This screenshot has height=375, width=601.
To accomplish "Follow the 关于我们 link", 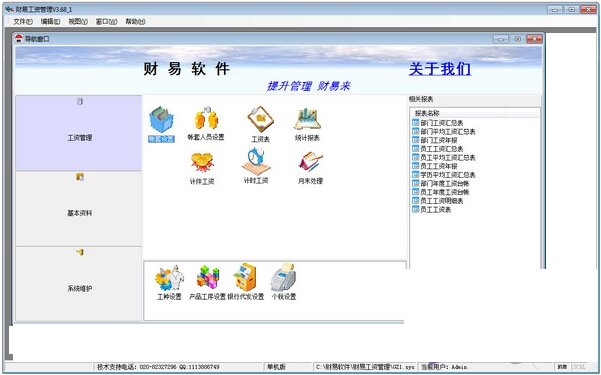I will pyautogui.click(x=440, y=69).
